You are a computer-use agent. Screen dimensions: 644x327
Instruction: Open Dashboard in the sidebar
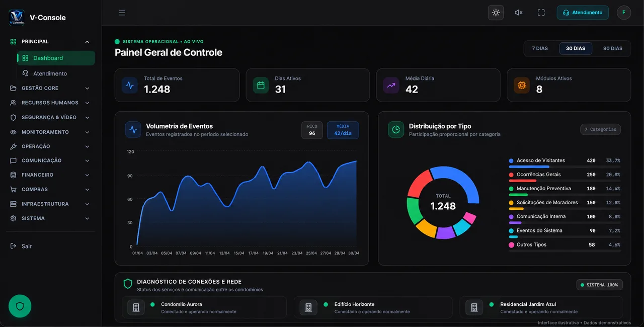pyautogui.click(x=56, y=58)
